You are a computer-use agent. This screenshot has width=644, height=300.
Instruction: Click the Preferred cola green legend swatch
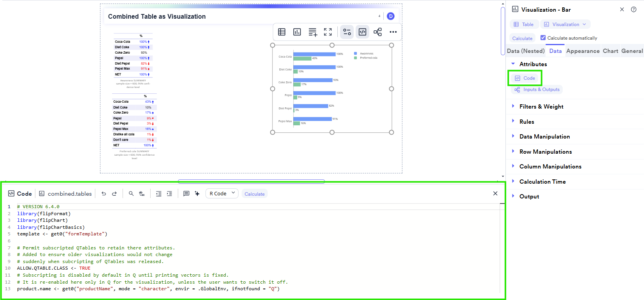[355, 58]
